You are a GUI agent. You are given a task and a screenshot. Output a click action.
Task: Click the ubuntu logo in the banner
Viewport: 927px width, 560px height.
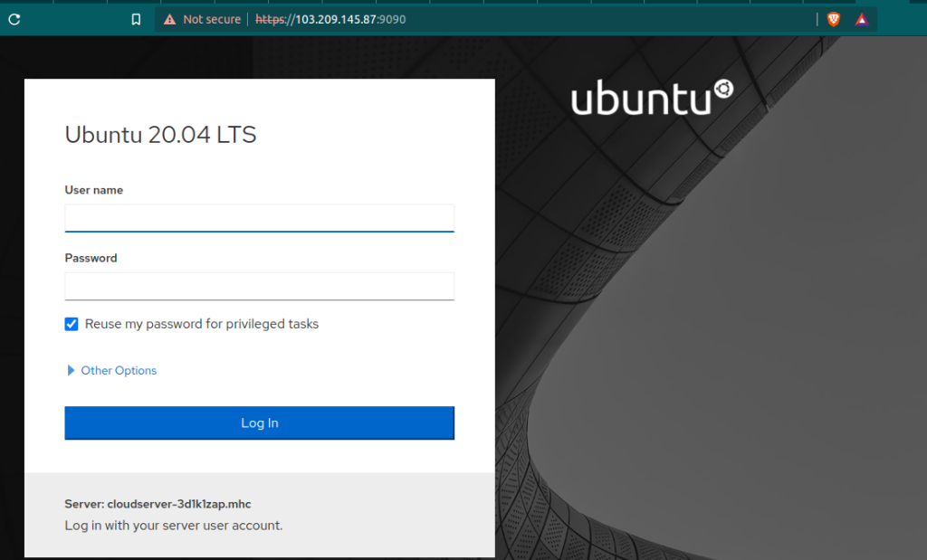coord(652,98)
